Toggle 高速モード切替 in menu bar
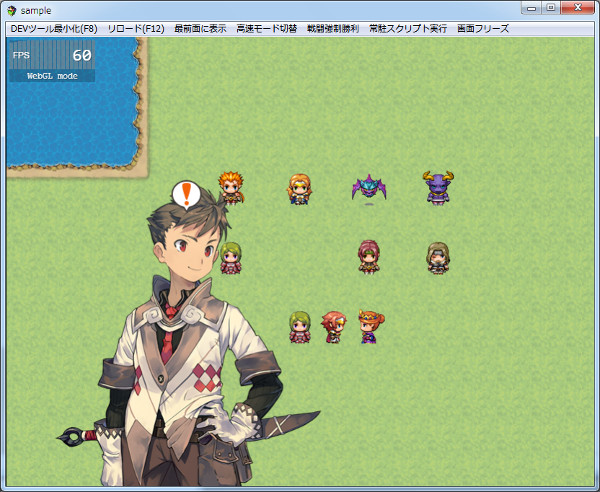 tap(267, 29)
